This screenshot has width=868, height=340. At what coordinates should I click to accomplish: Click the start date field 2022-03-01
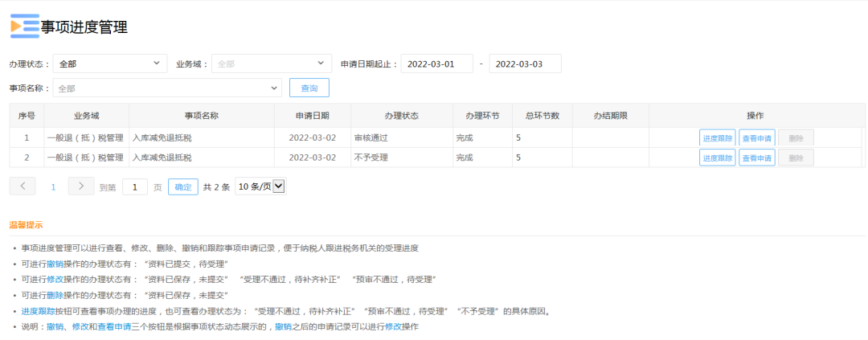[436, 63]
